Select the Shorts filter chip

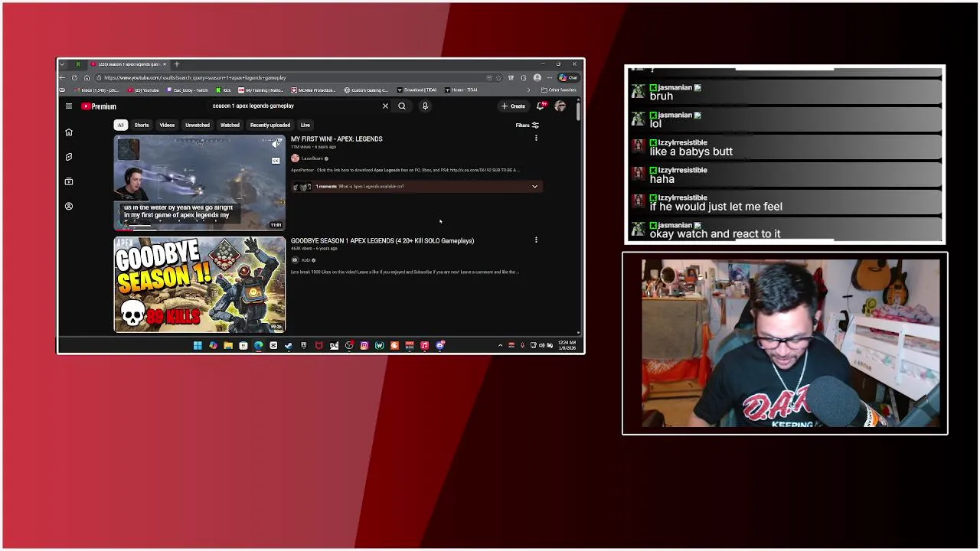pyautogui.click(x=142, y=126)
